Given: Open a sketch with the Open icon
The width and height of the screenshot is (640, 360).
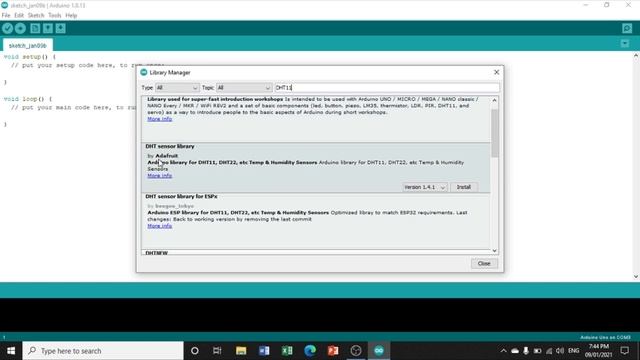Looking at the screenshot, I should pyautogui.click(x=48, y=28).
